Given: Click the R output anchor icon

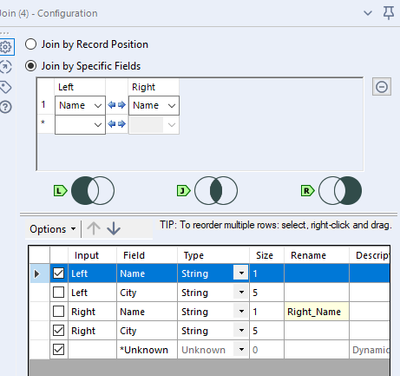Looking at the screenshot, I should 307,191.
